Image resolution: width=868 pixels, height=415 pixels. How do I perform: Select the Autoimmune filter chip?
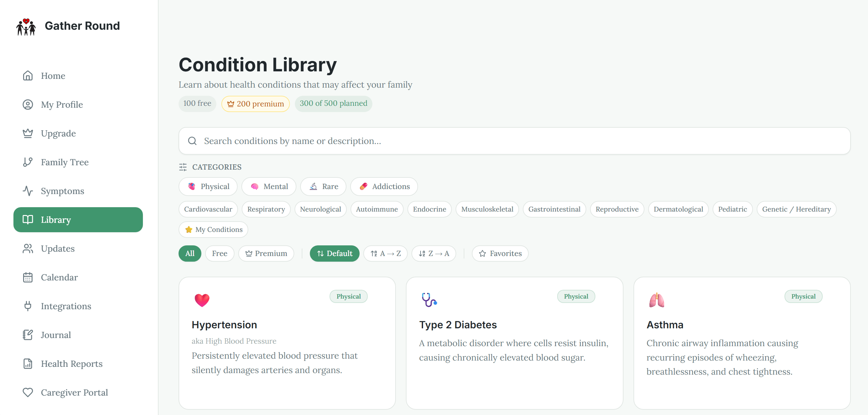pyautogui.click(x=377, y=209)
